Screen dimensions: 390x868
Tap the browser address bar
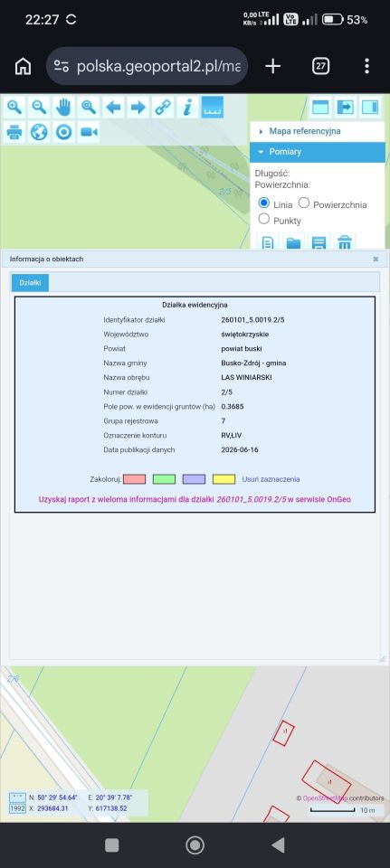point(147,66)
